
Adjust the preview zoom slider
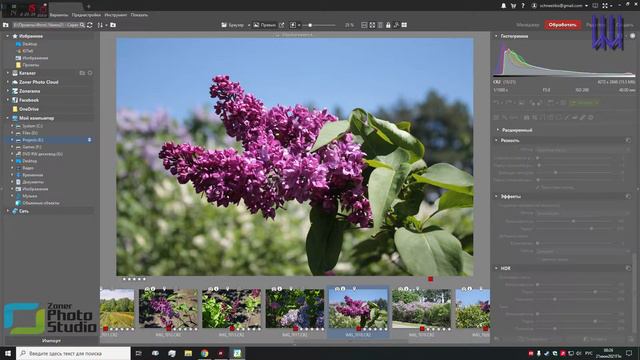click(x=320, y=25)
